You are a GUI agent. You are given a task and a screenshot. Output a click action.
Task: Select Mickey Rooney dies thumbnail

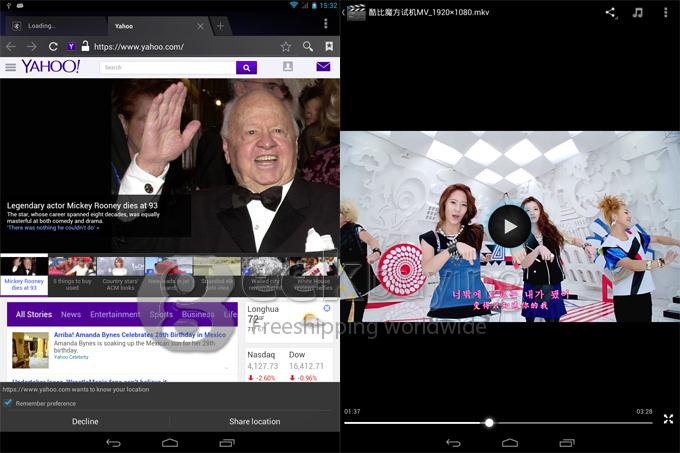[x=24, y=275]
